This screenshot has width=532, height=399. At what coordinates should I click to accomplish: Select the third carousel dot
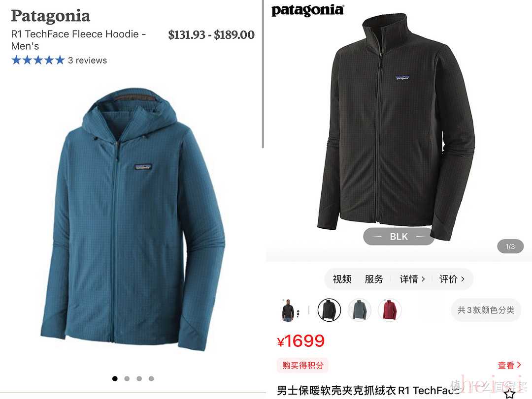139,379
